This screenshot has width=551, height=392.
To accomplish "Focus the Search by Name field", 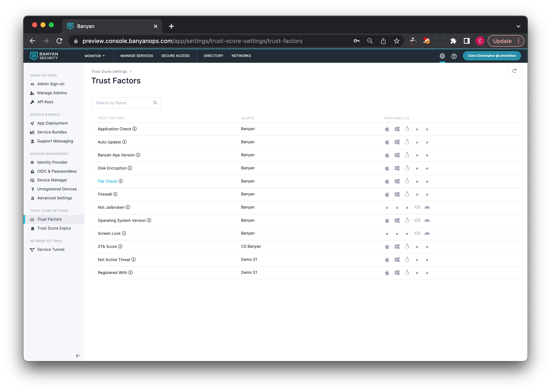I will click(122, 103).
